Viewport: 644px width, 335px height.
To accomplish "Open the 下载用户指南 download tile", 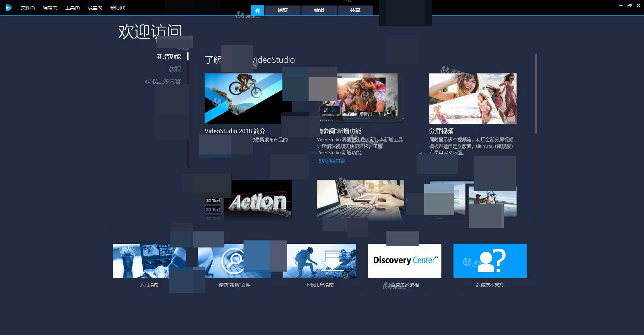I will coord(320,261).
